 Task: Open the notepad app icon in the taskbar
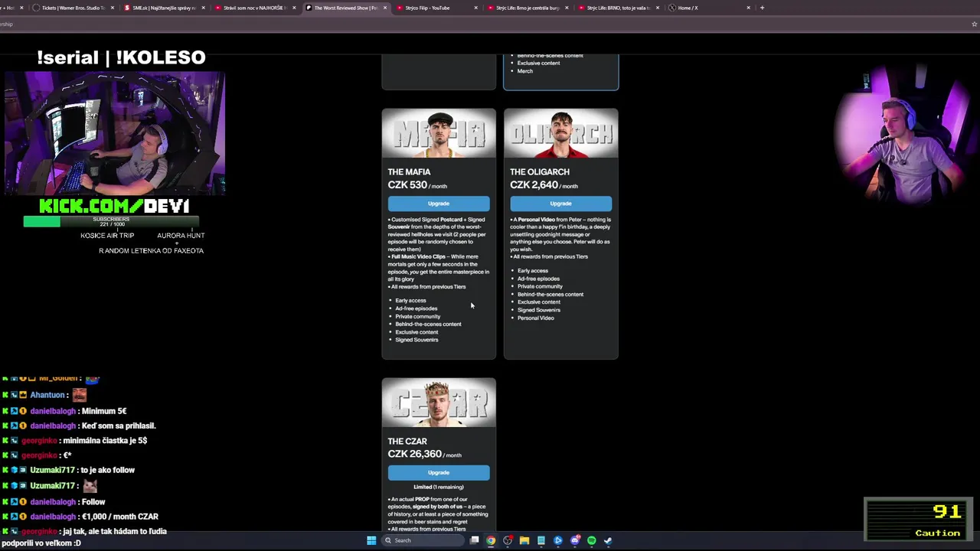[541, 540]
